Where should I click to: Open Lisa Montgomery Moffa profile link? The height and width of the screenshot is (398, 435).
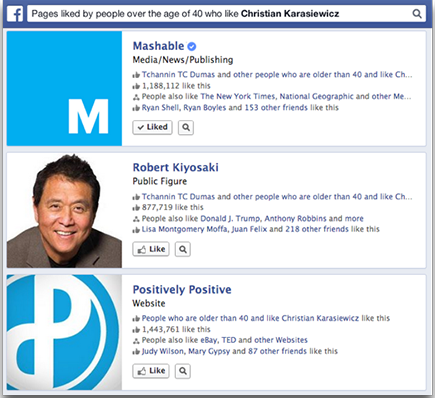pyautogui.click(x=186, y=229)
